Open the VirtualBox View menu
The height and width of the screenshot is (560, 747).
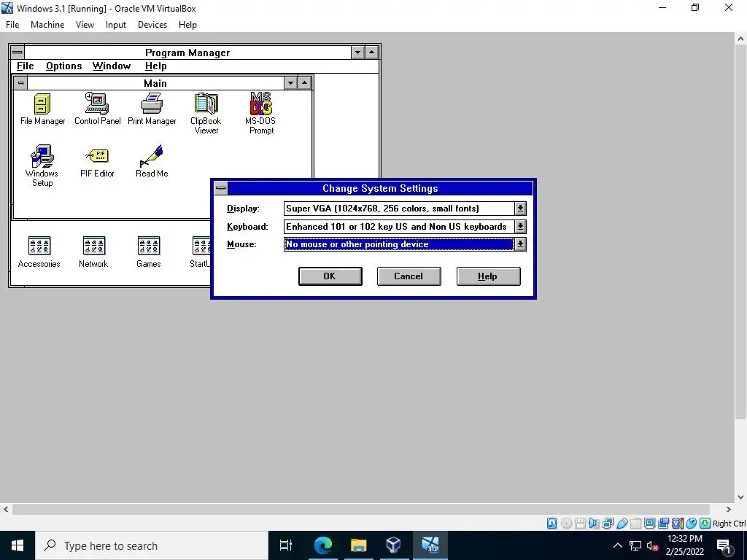pos(85,25)
